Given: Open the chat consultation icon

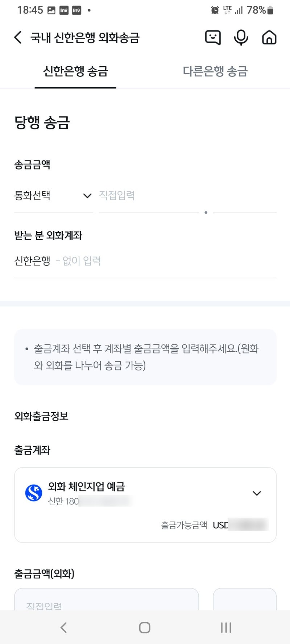Looking at the screenshot, I should tap(212, 37).
